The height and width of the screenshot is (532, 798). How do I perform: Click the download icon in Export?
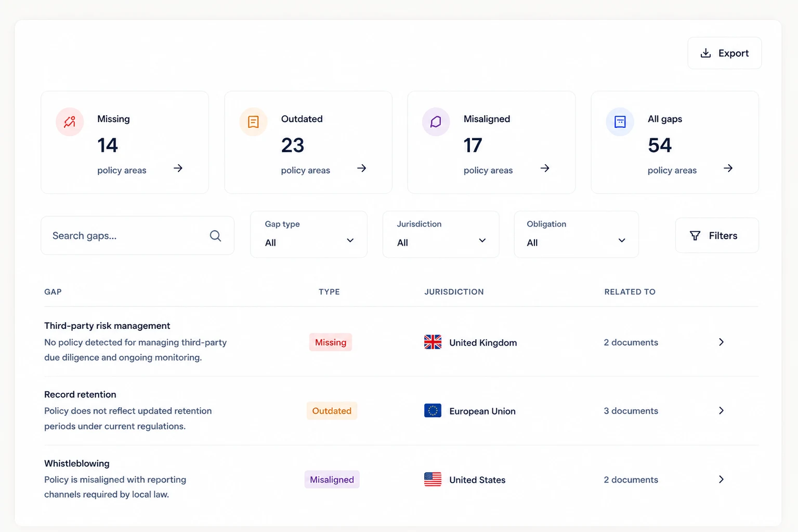tap(705, 53)
